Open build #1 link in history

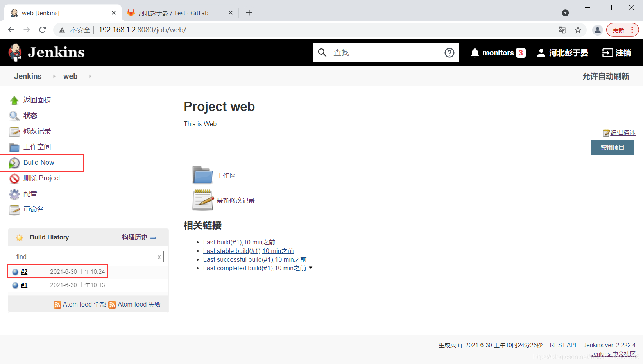[24, 285]
